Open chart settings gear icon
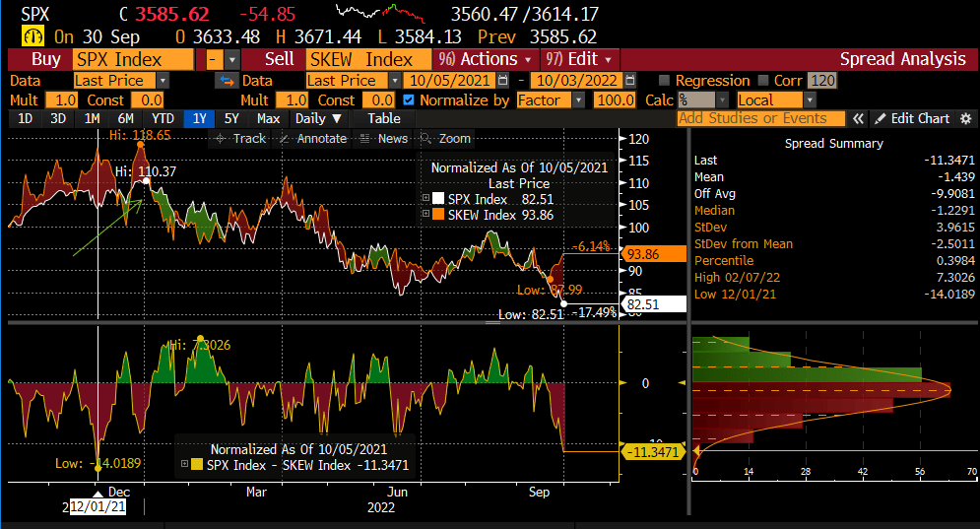980x529 pixels. pos(965,119)
